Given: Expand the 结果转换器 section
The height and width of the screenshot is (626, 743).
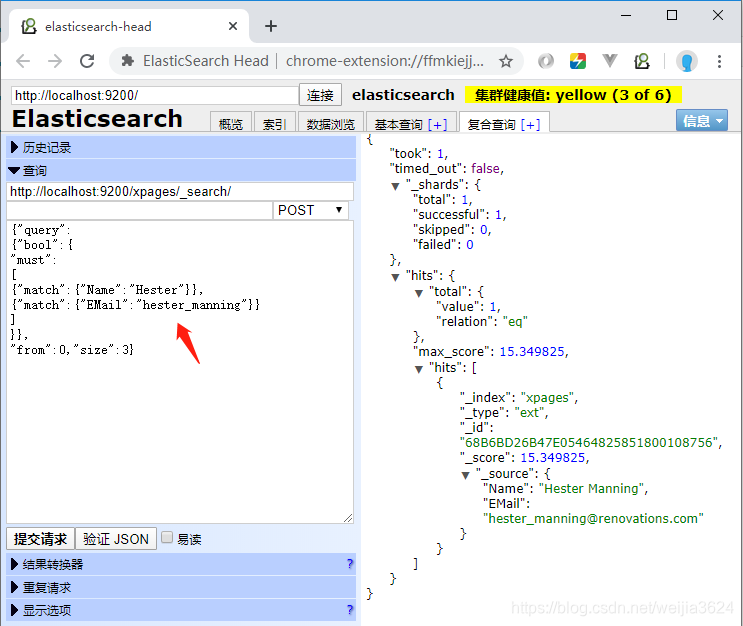Looking at the screenshot, I should click(181, 564).
